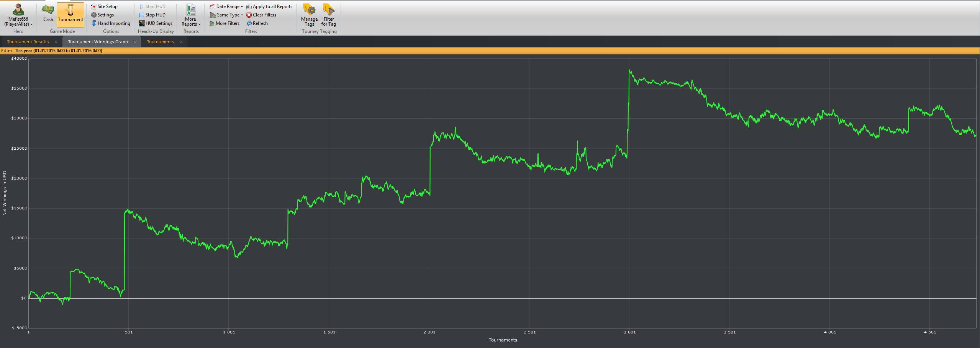
Task: Open Manage Tags
Action: (309, 15)
